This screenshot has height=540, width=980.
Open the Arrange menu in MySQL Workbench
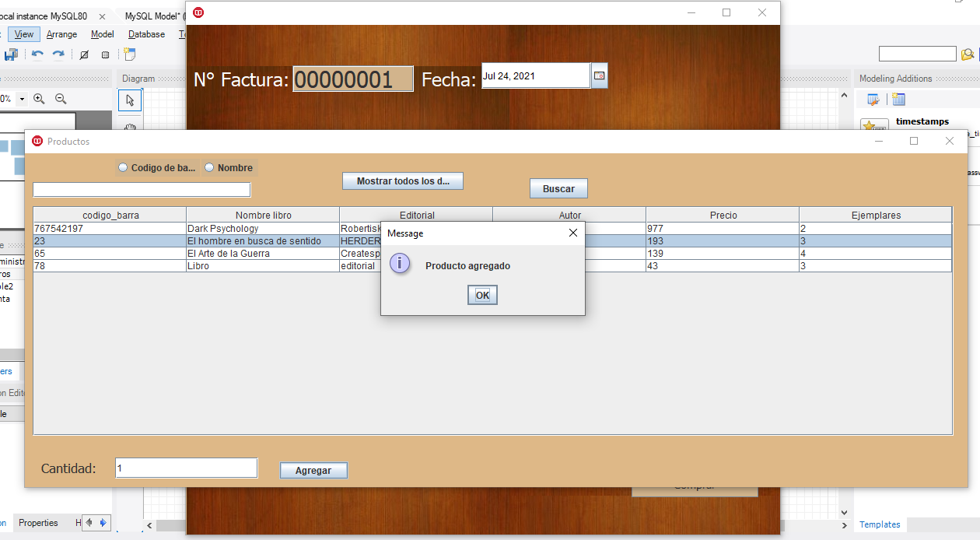[x=61, y=34]
